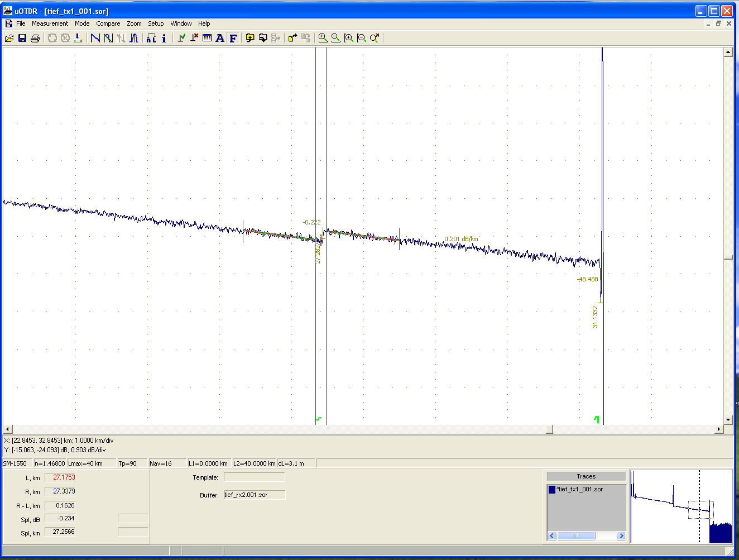The width and height of the screenshot is (739, 560).
Task: Toggle the 'F' toolbar button
Action: click(x=233, y=38)
